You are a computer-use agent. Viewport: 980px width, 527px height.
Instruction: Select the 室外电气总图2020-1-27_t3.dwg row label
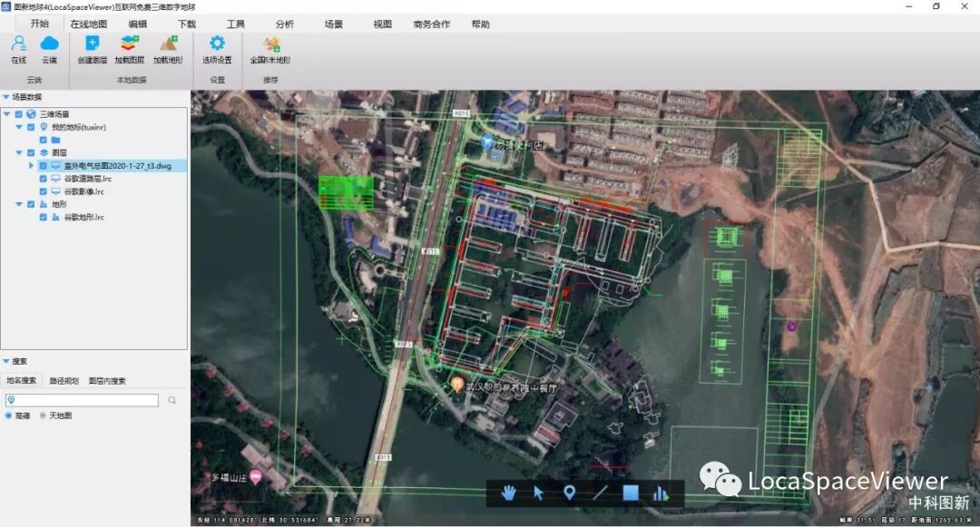tap(117, 165)
